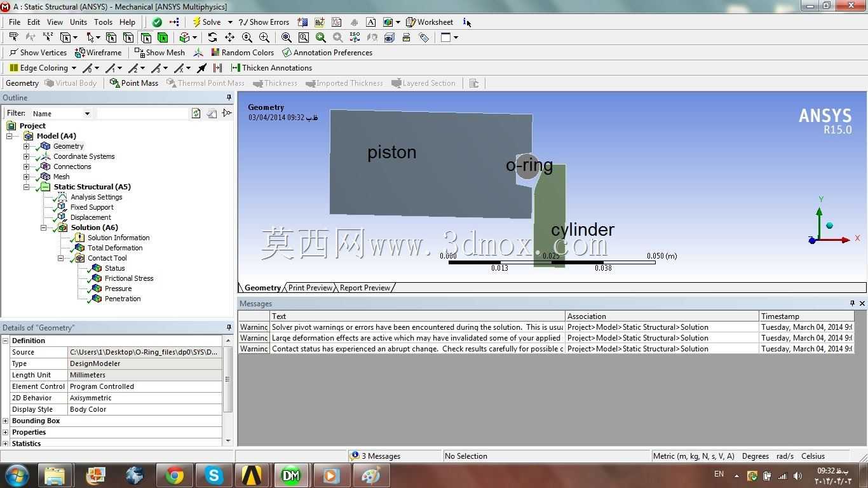Click the Show Coordinate Systems triad icon
This screenshot has height=488, width=868.
198,53
